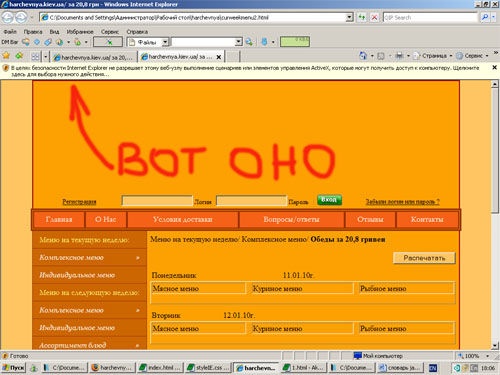This screenshot has height=375, width=500.
Task: Expand the address bar dropdown arrow
Action: pos(349,17)
